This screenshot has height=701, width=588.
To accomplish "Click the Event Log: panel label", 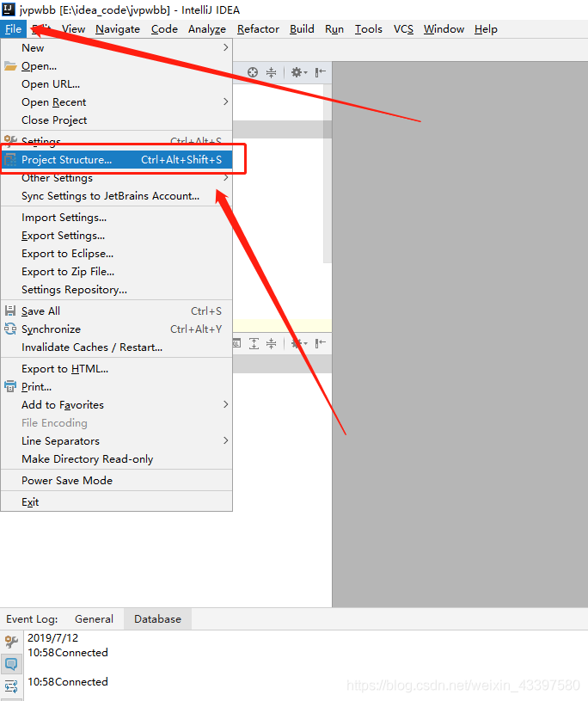I will (x=32, y=619).
